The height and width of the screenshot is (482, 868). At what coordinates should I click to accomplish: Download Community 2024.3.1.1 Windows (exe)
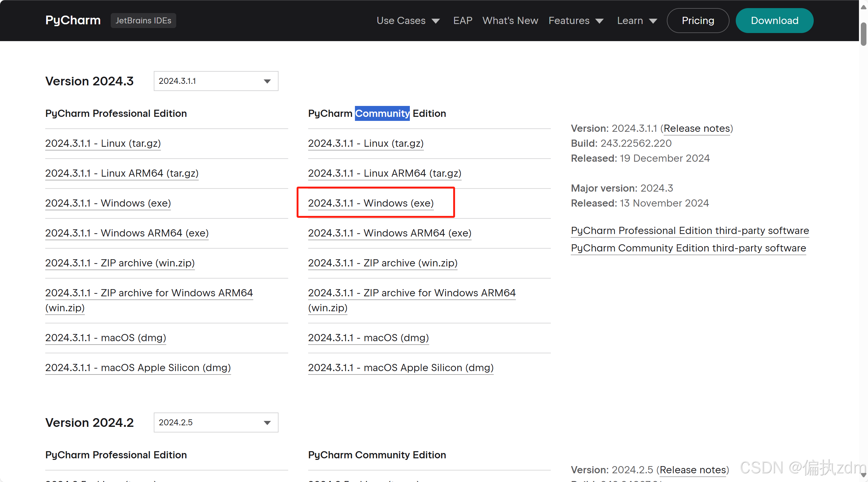(371, 203)
